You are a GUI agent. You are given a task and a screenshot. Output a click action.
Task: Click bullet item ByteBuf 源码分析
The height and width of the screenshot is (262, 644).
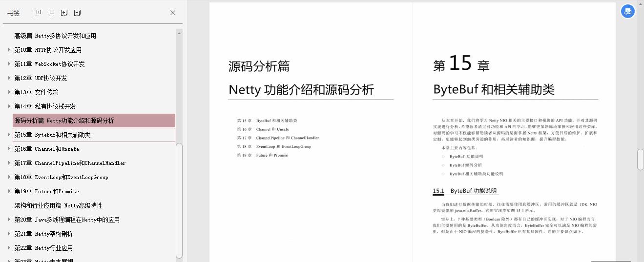coord(465,165)
